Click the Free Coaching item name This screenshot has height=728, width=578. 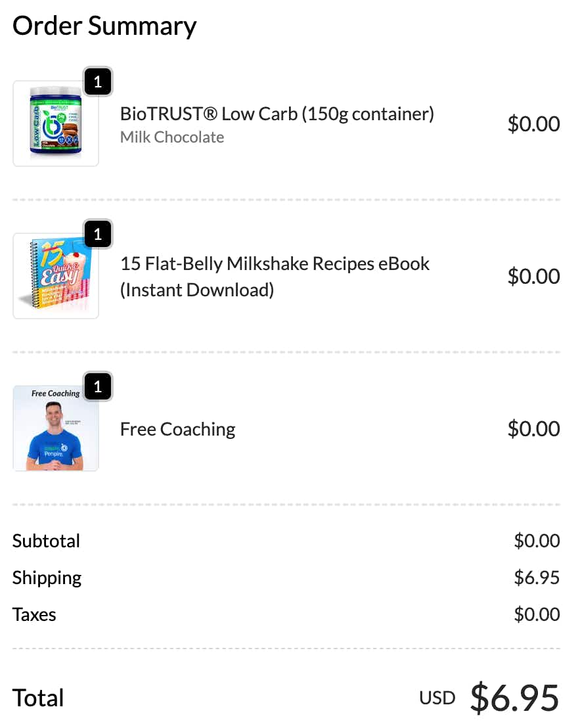[x=177, y=429]
